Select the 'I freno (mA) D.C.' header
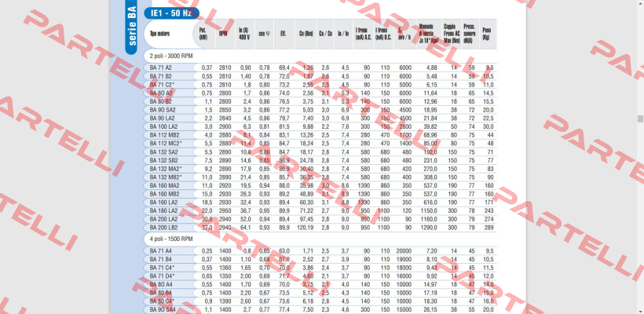The height and width of the screenshot is (314, 644). click(383, 34)
